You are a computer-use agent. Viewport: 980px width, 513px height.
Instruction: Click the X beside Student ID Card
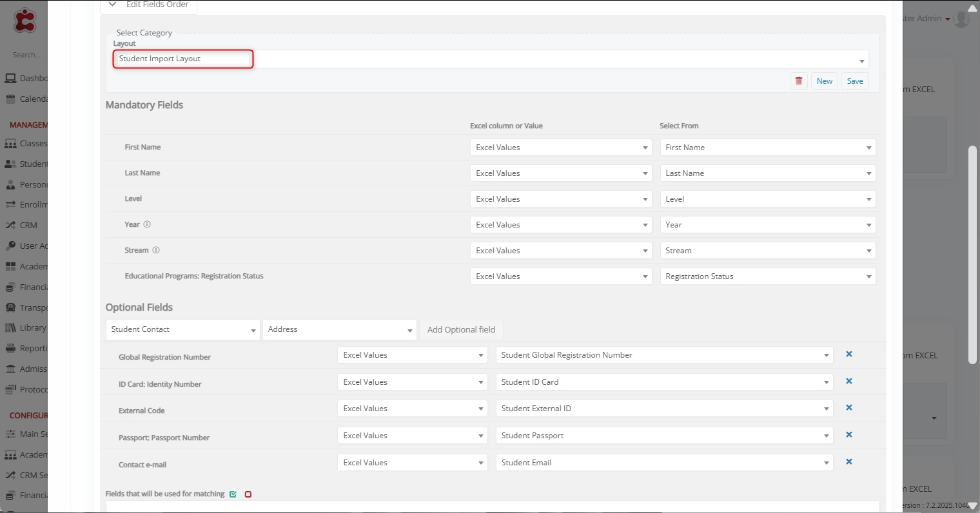849,382
